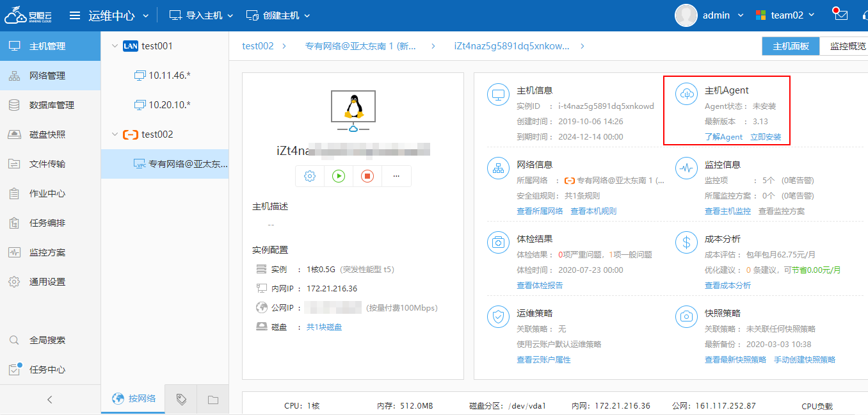Select the 10.20.10.* network node

point(165,104)
